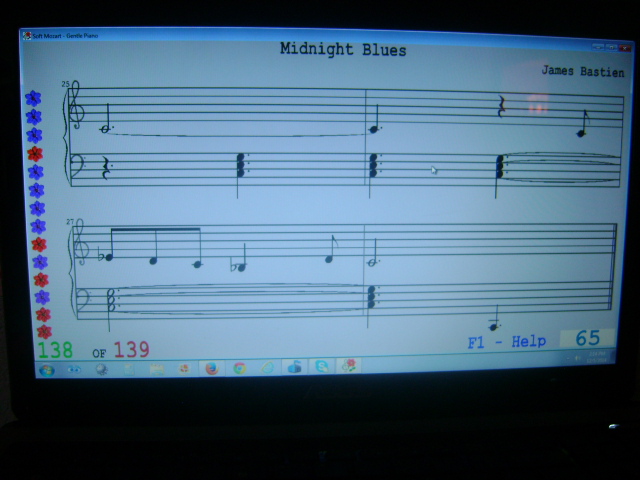Select the Soft Mozart flower taskbar icon

[x=349, y=365]
